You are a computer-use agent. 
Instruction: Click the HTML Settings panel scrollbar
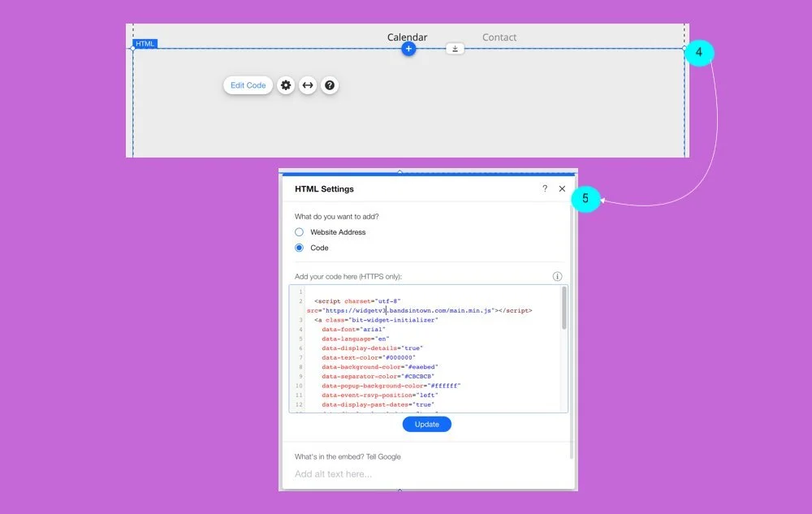coord(572,331)
